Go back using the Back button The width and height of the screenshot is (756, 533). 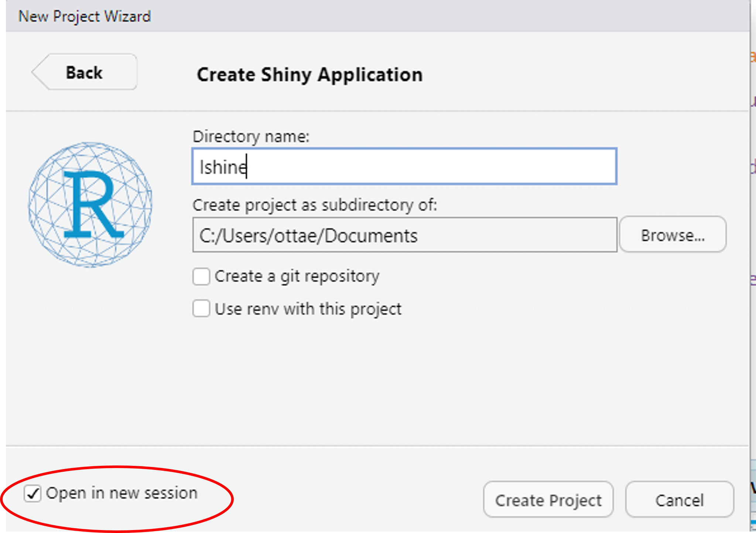pos(85,72)
